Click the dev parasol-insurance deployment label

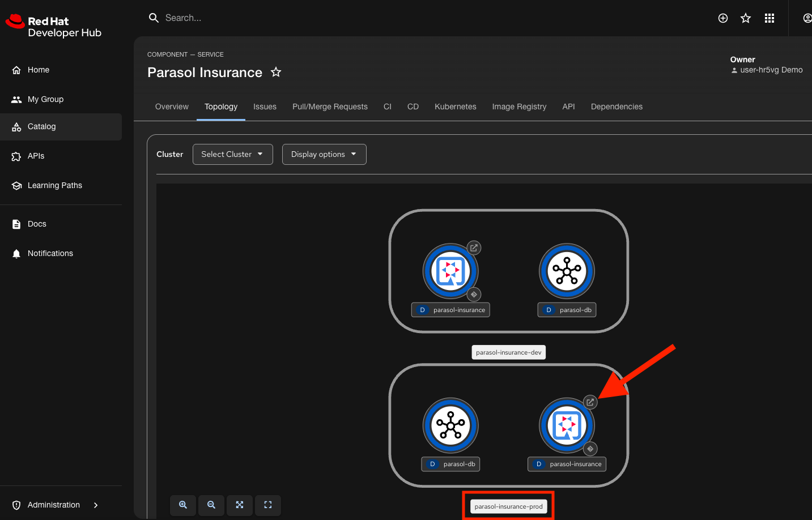[x=450, y=310]
